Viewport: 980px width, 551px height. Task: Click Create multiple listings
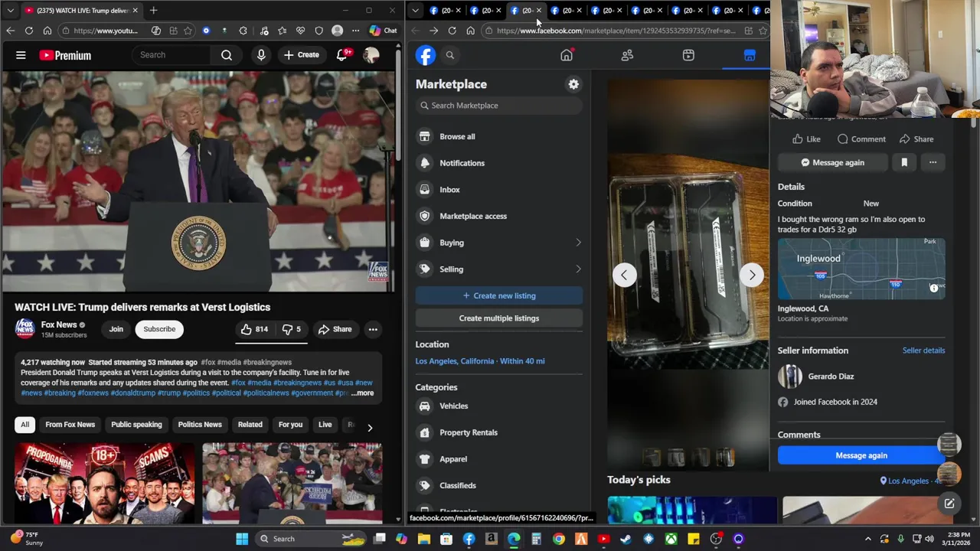pyautogui.click(x=499, y=318)
